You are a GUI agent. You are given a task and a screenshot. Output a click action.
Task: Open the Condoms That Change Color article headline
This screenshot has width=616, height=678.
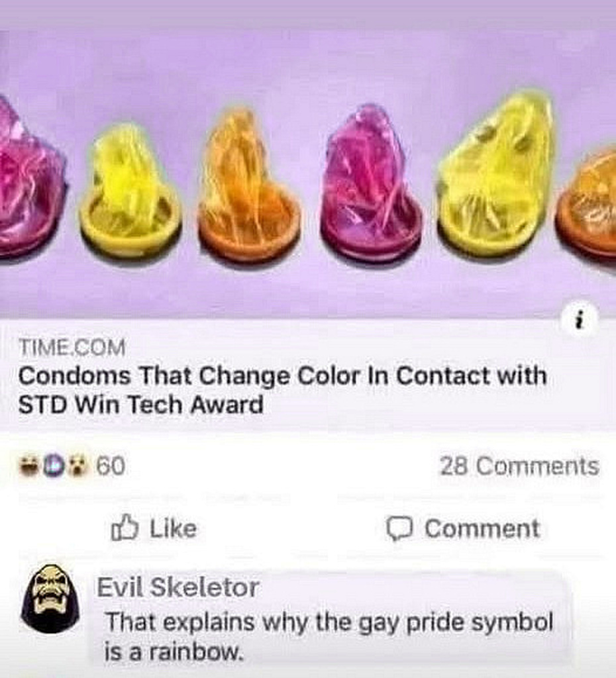[282, 390]
